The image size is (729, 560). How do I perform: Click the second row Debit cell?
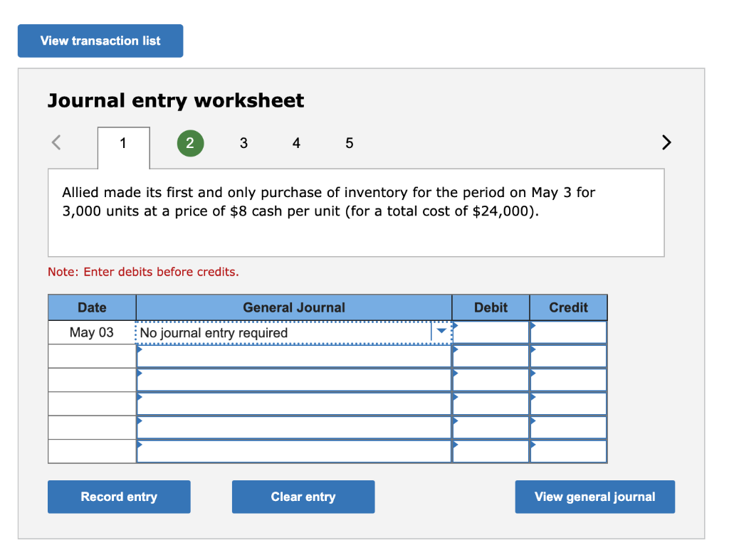(x=491, y=356)
